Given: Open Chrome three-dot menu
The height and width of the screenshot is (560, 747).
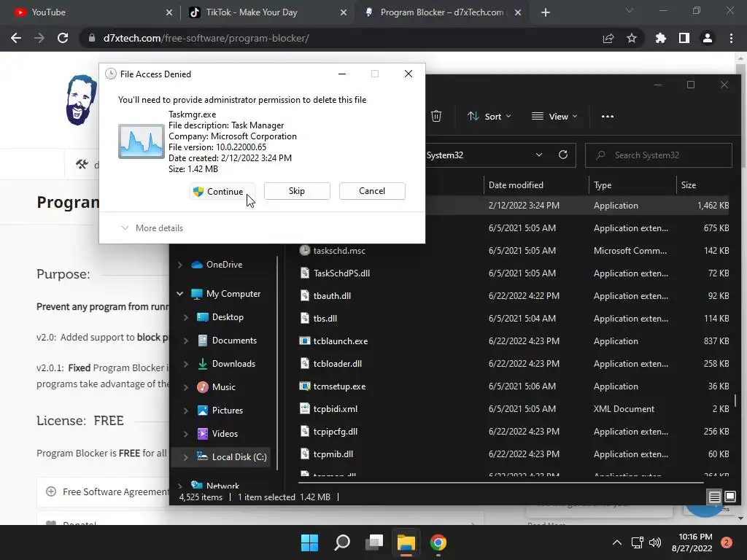Looking at the screenshot, I should coord(731,38).
